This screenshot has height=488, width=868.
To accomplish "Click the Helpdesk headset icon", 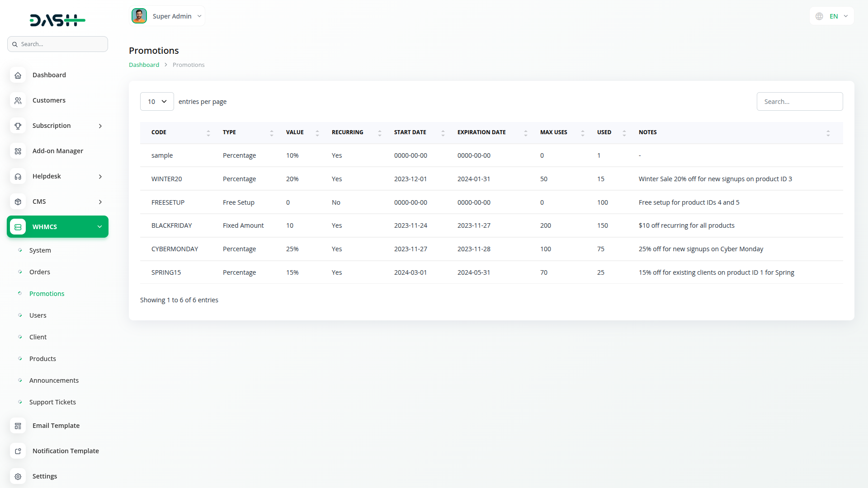I will point(18,177).
